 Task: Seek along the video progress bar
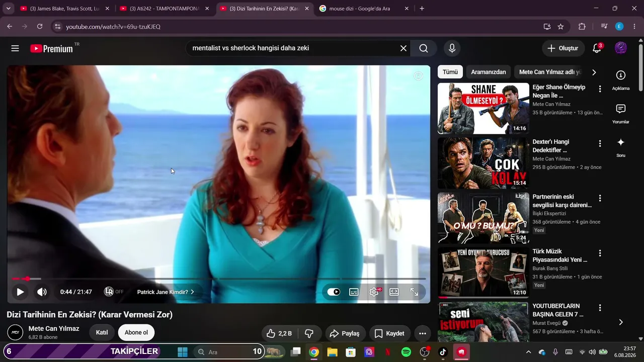[x=219, y=279]
